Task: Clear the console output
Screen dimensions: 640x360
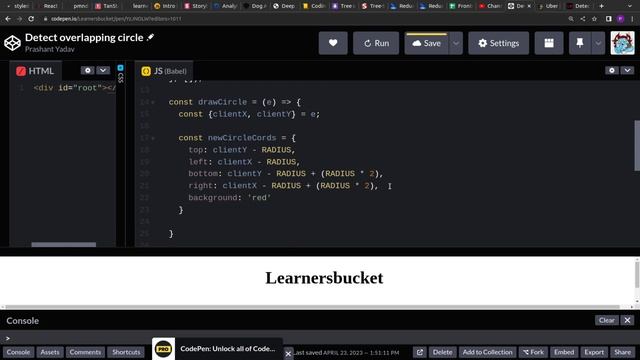Action: 607,320
